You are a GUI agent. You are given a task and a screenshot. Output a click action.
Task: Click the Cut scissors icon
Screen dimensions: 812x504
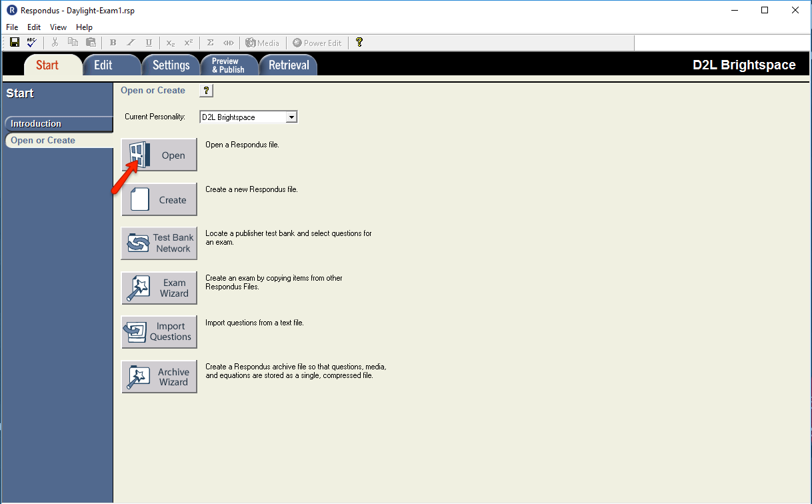pos(55,43)
